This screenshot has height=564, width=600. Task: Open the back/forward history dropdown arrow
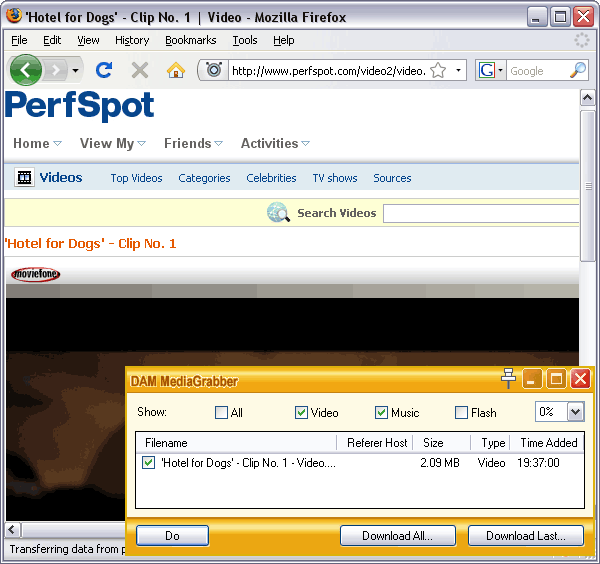click(75, 70)
